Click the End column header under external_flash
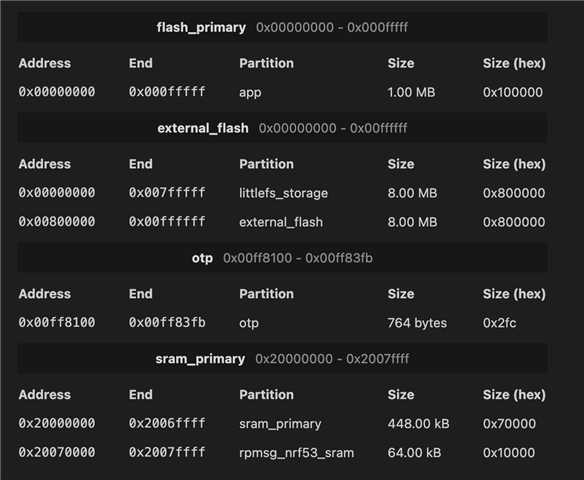The height and width of the screenshot is (480, 584). coord(141,164)
